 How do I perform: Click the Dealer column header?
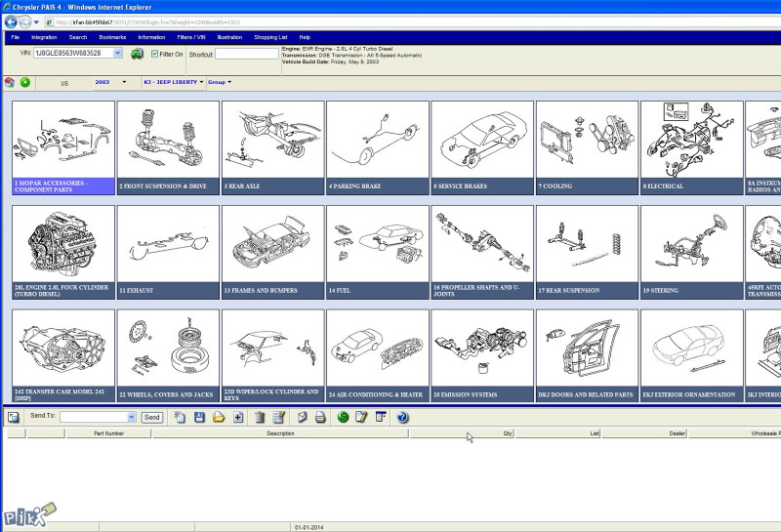click(644, 433)
